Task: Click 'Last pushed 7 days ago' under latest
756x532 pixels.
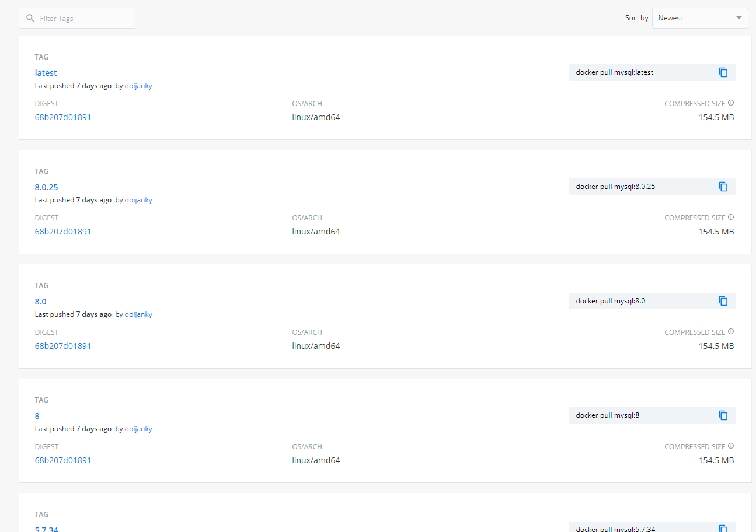Action: pos(73,86)
